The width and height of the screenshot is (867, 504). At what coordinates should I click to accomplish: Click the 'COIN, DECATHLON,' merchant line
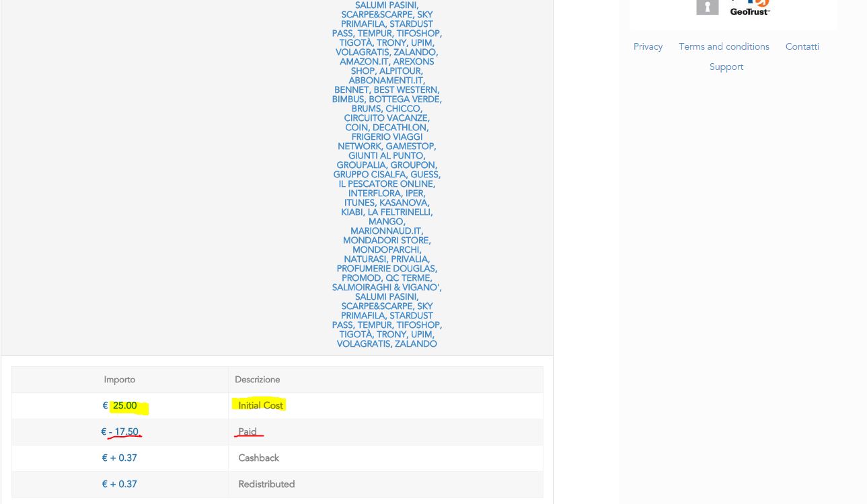click(x=387, y=128)
